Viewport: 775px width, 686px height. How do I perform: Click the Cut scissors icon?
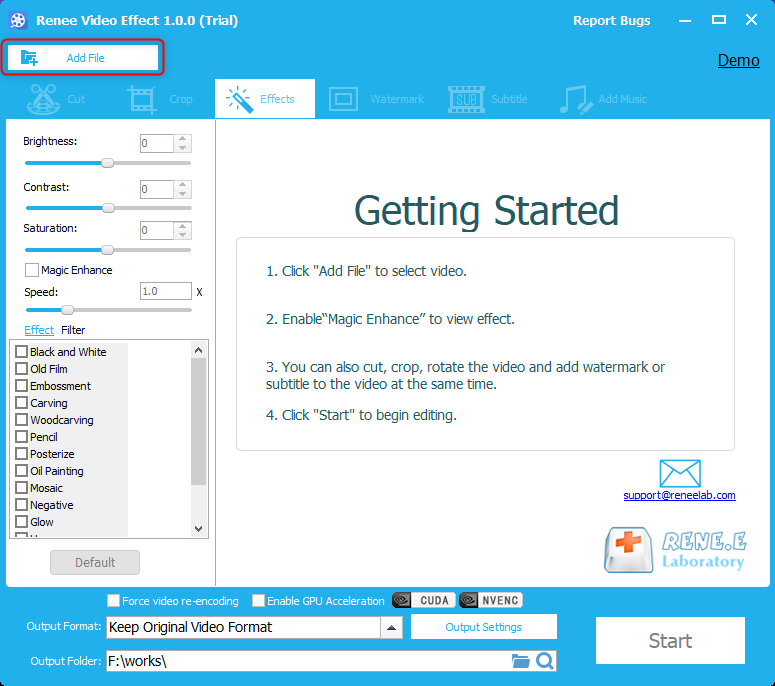[x=43, y=99]
